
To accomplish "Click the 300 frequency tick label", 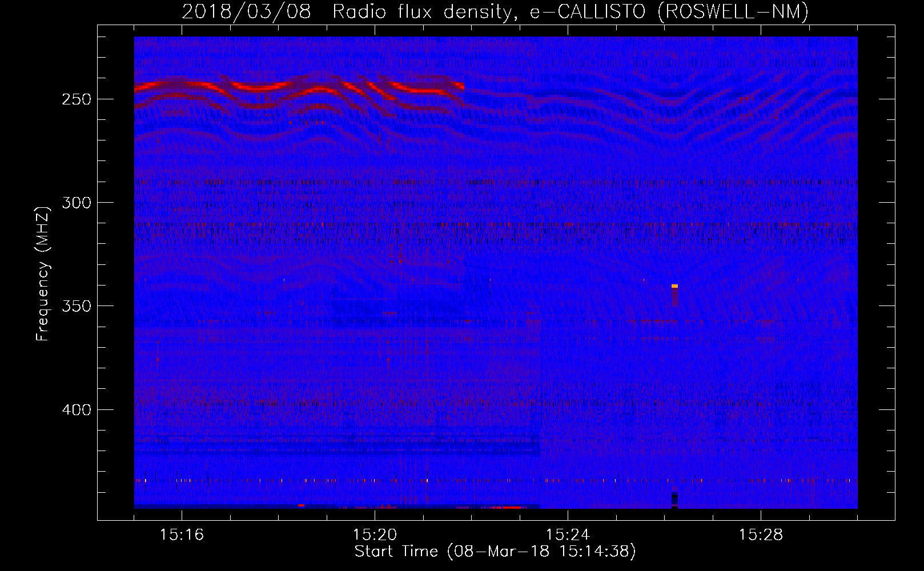I will [77, 203].
